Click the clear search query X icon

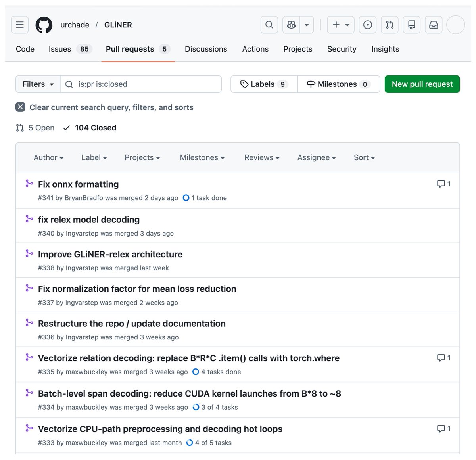20,107
